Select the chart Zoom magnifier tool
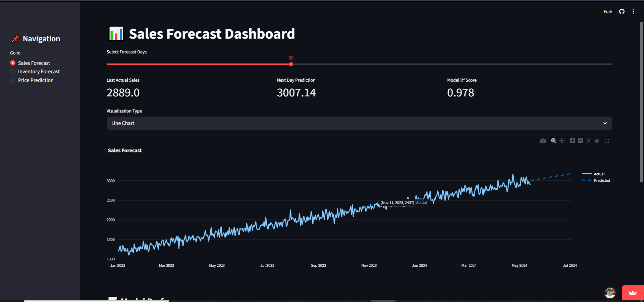This screenshot has width=644, height=302. pos(553,141)
